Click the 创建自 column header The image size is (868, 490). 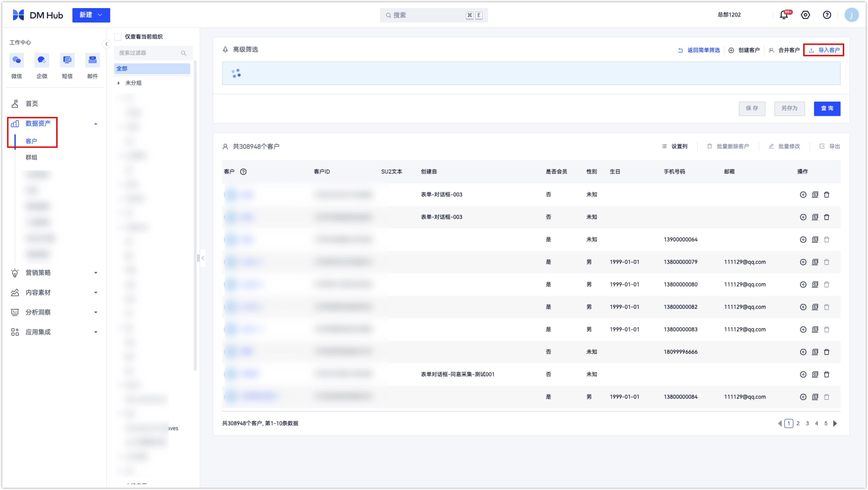[429, 172]
